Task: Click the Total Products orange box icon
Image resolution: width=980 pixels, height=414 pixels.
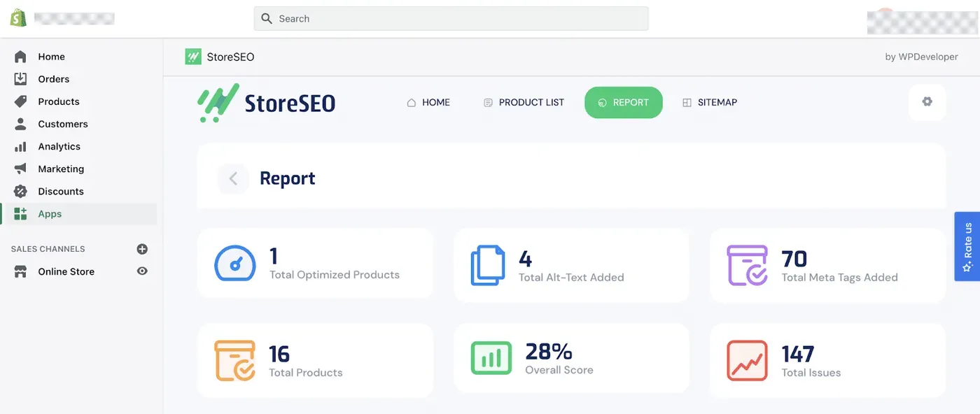Action: pos(234,361)
